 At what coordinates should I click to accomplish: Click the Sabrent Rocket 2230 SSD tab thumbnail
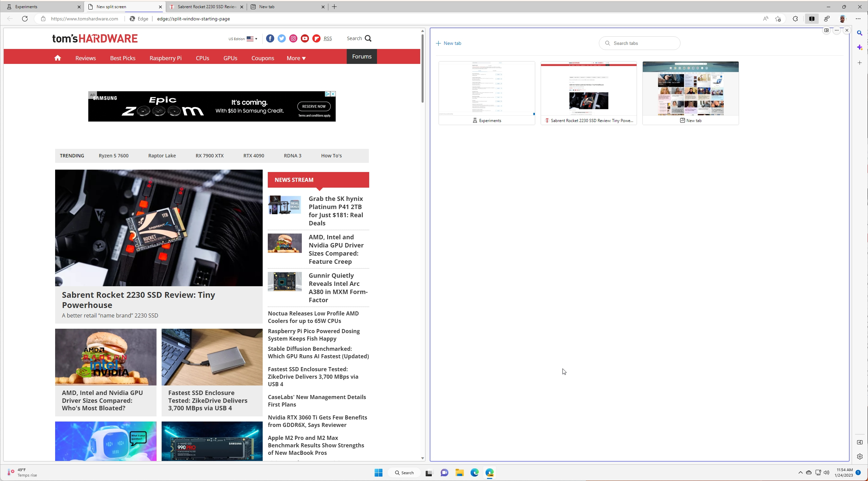[x=588, y=92]
